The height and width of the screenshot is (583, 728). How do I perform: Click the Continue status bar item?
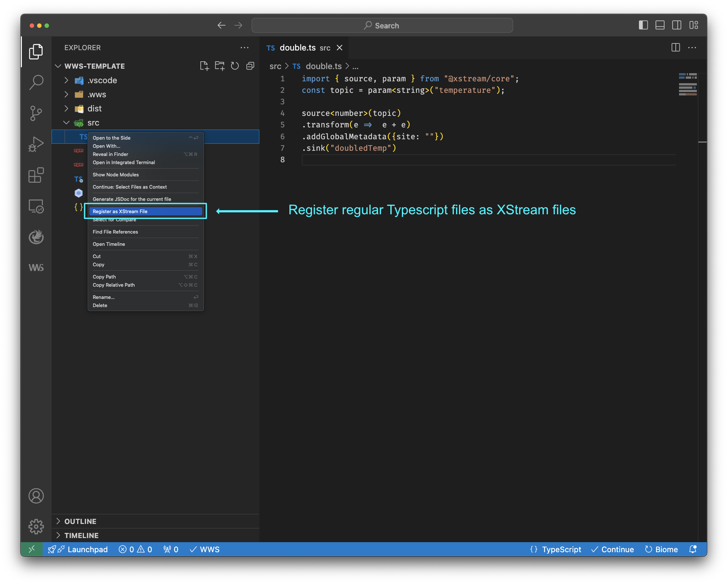click(612, 549)
